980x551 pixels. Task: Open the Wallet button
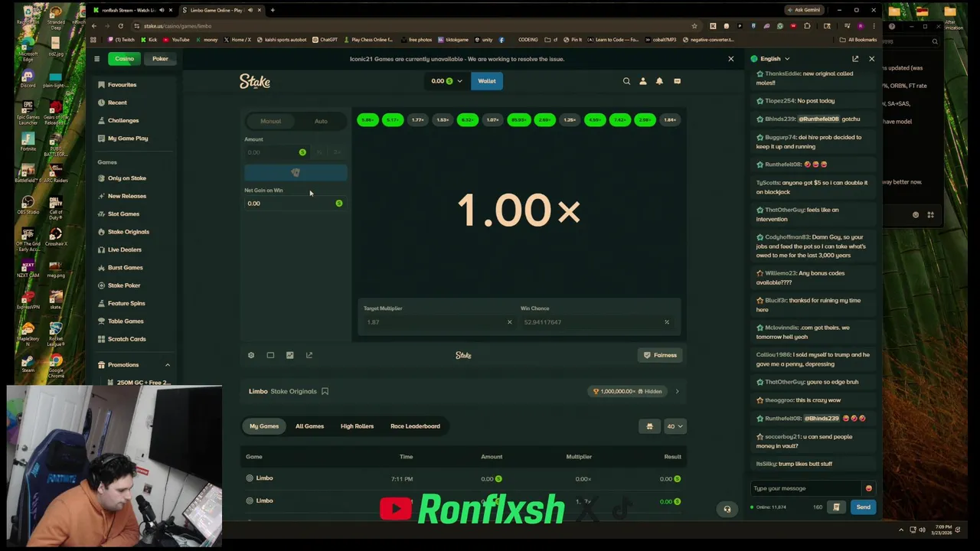point(487,81)
